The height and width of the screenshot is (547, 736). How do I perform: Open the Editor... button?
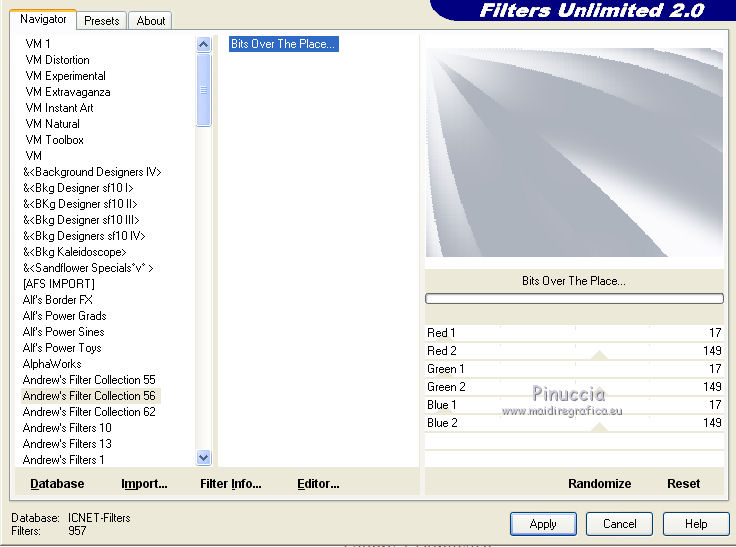(x=318, y=484)
